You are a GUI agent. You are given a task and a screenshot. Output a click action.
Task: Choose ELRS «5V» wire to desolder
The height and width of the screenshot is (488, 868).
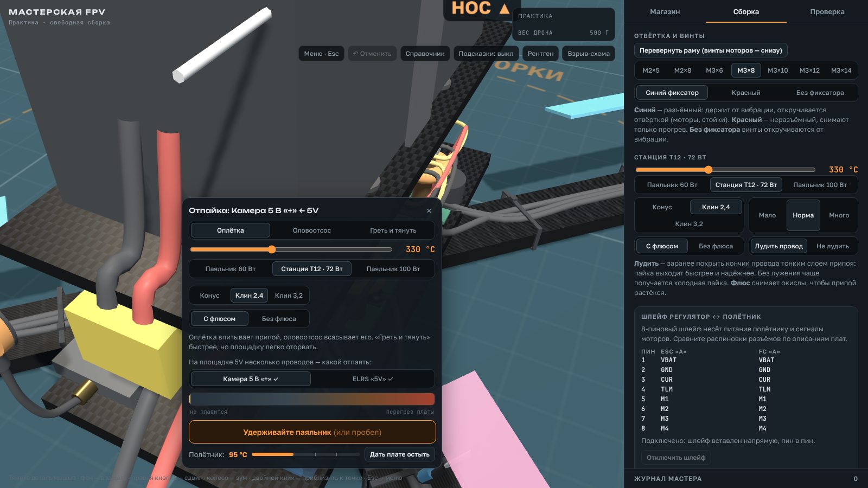click(x=373, y=379)
